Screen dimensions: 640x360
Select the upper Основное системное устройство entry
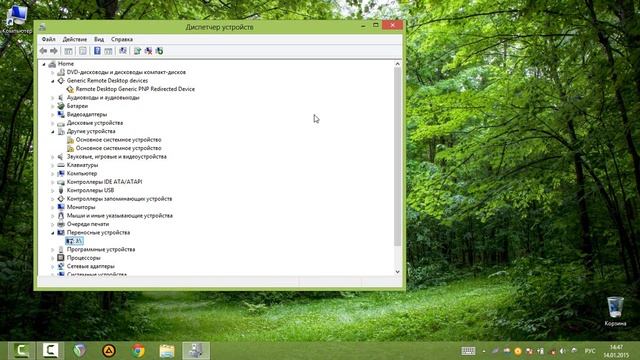tap(118, 140)
